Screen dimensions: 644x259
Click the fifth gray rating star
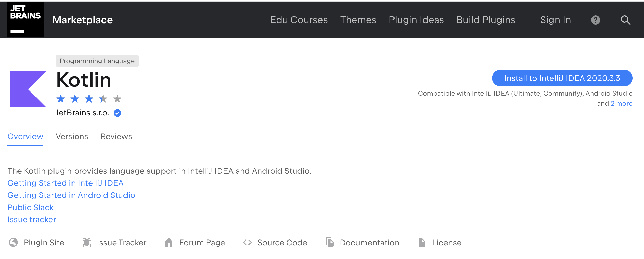(117, 99)
